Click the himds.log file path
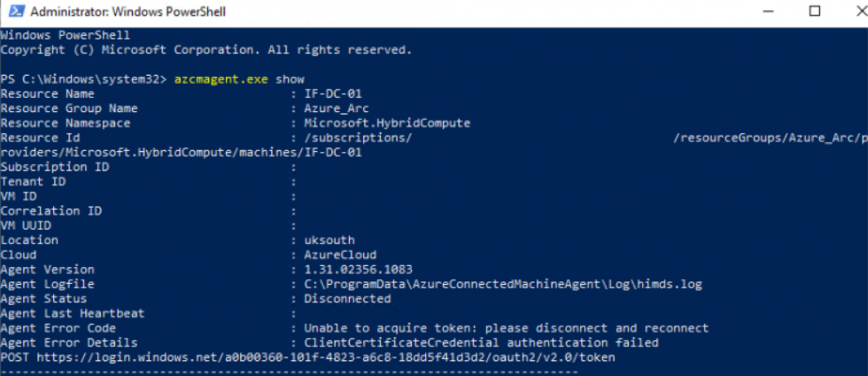The image size is (868, 376). (x=503, y=284)
